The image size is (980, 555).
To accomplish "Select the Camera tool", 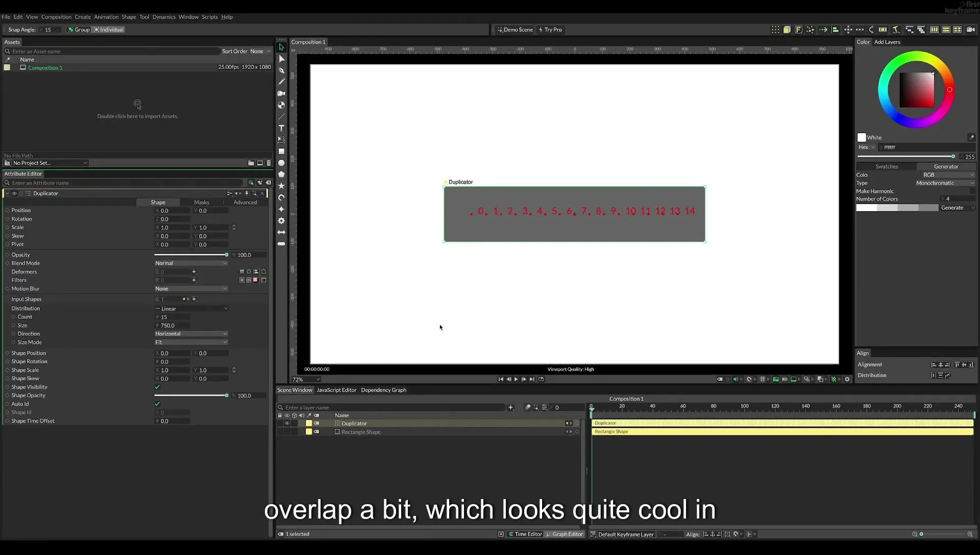I will 281,93.
